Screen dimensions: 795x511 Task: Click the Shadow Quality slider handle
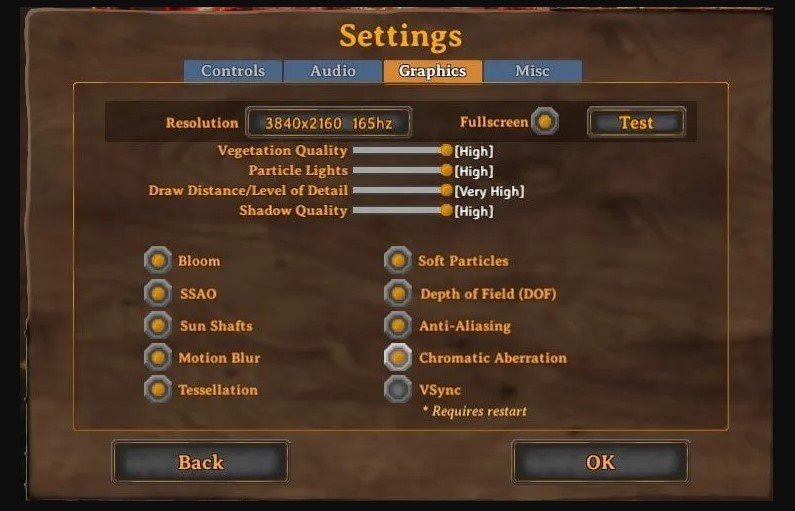[446, 210]
